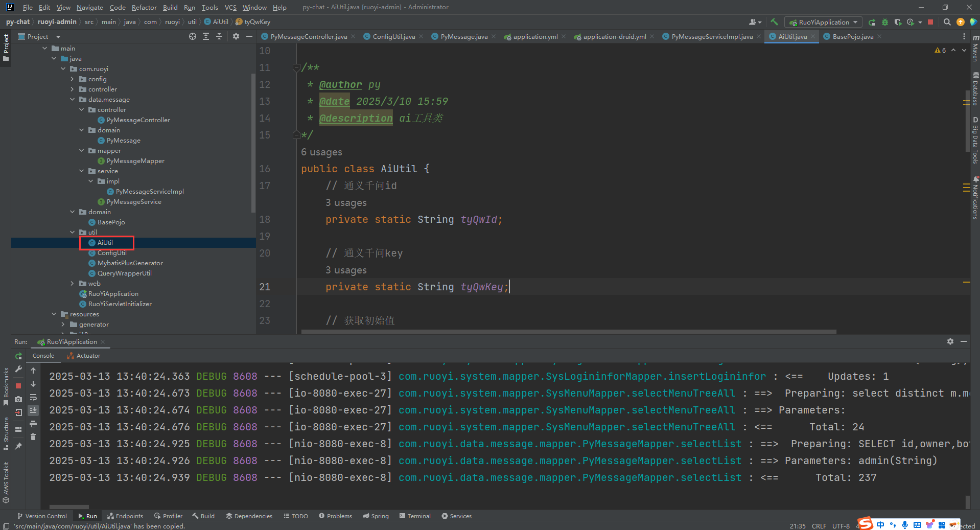
Task: Collapse the com.ruoyi package node
Action: click(63, 69)
